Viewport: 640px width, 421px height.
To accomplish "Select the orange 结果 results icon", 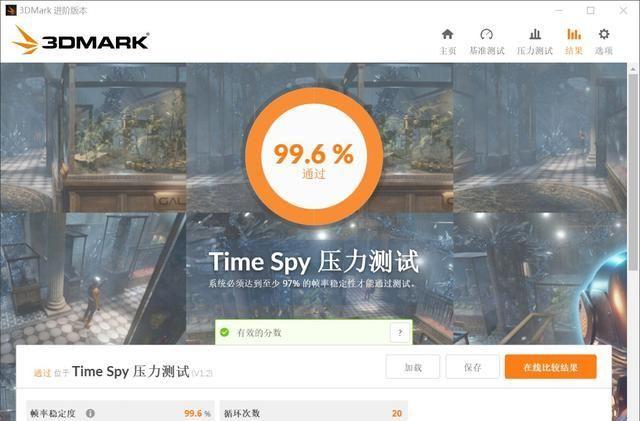I will tap(574, 34).
